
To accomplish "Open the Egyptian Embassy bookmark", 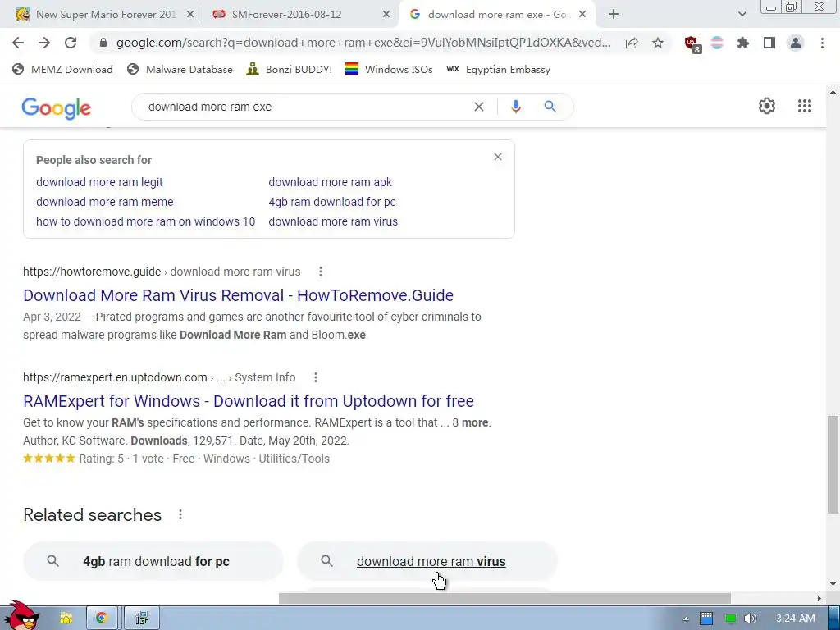I will pos(498,69).
